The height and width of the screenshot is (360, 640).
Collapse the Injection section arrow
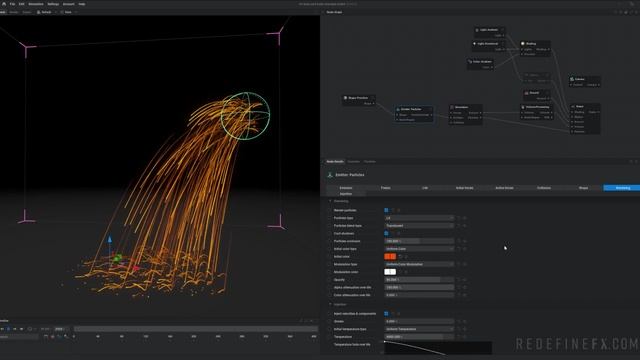330,304
